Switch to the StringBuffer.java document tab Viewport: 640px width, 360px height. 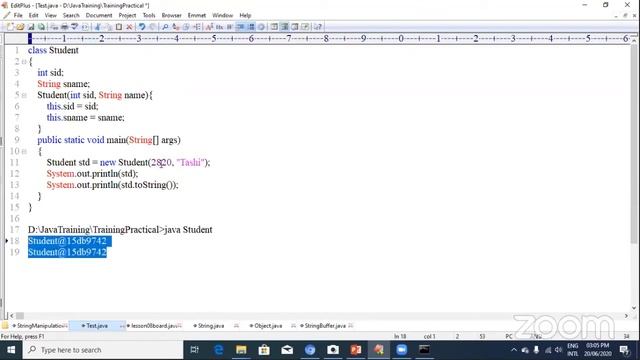[x=325, y=326]
